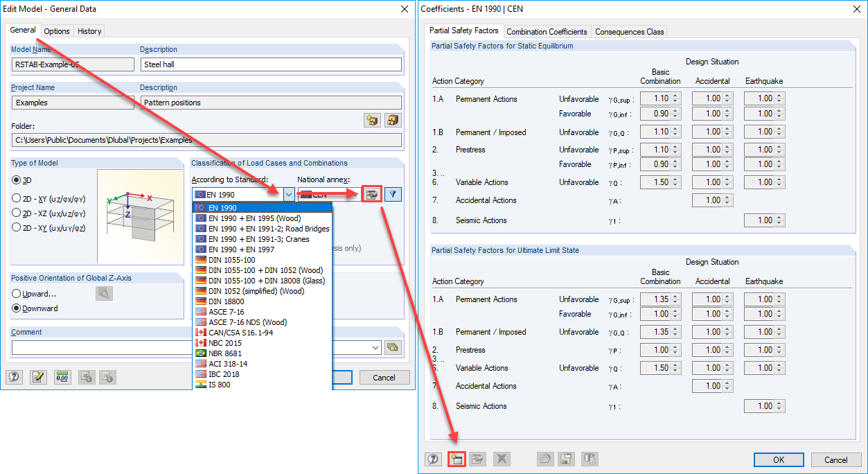Open the According to Standard dropdown
868x474 pixels.
[290, 195]
